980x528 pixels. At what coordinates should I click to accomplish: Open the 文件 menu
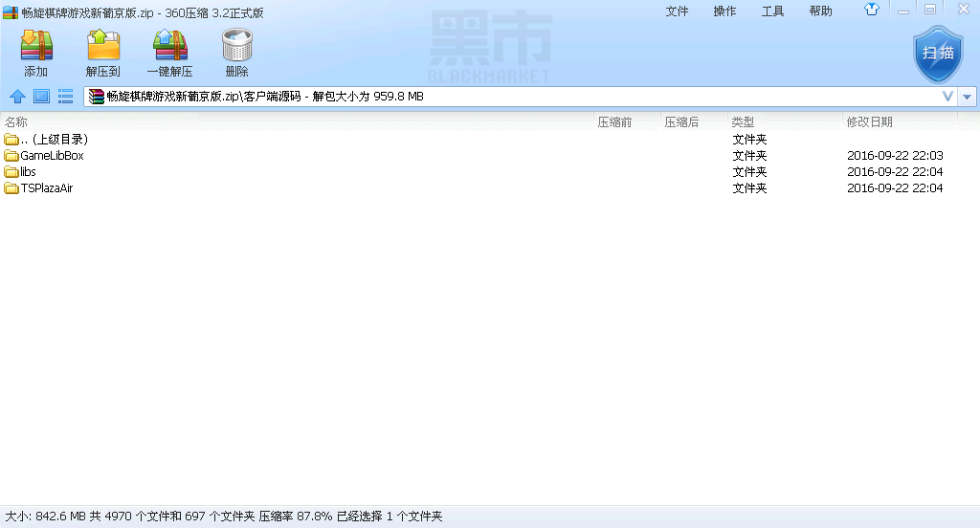coord(677,11)
